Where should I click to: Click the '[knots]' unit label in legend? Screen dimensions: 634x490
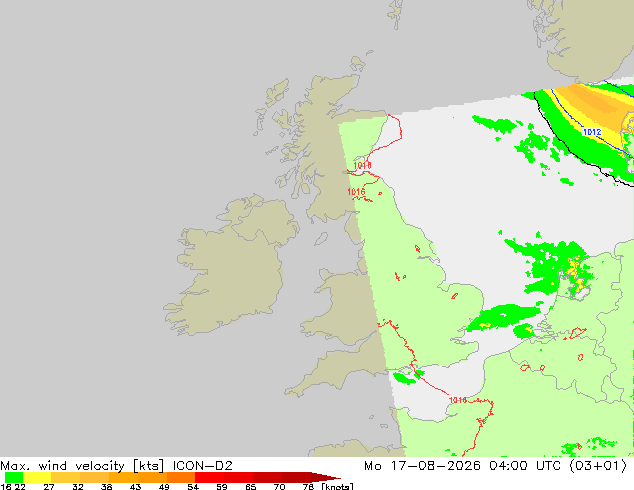(337, 486)
